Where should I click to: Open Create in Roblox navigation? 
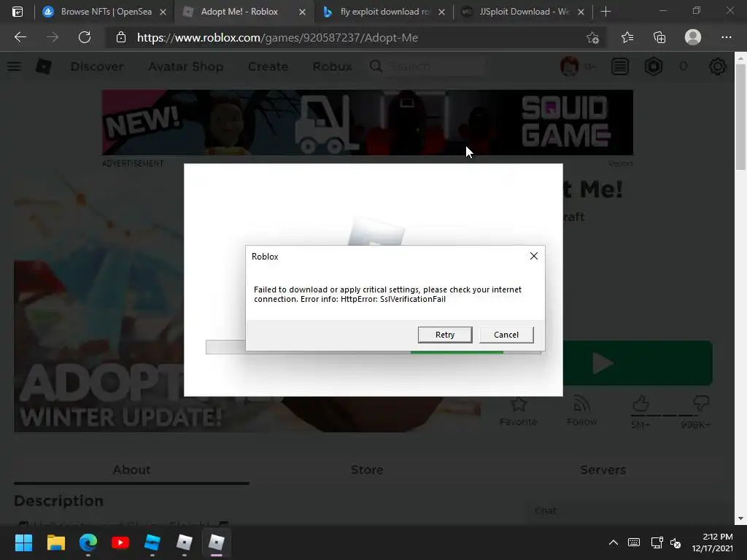tap(268, 66)
